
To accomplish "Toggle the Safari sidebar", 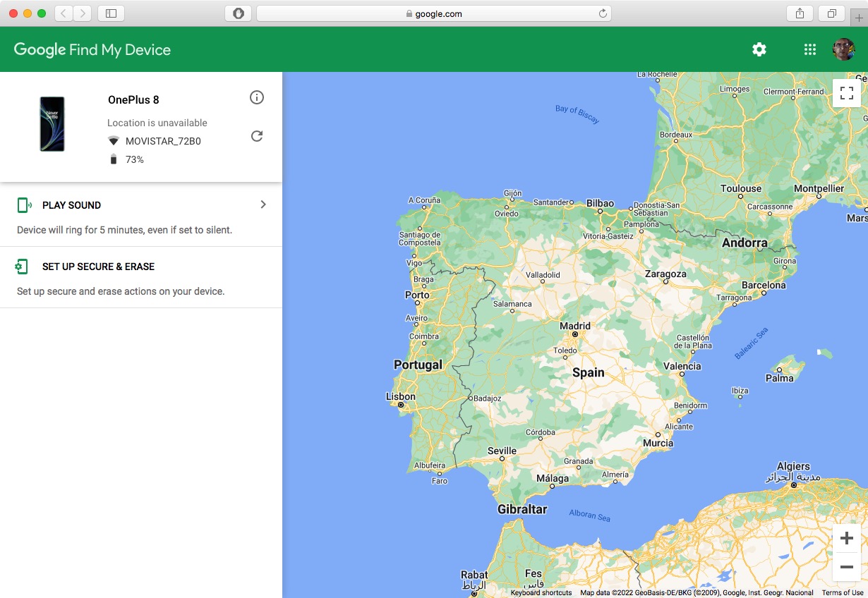I will (x=111, y=13).
